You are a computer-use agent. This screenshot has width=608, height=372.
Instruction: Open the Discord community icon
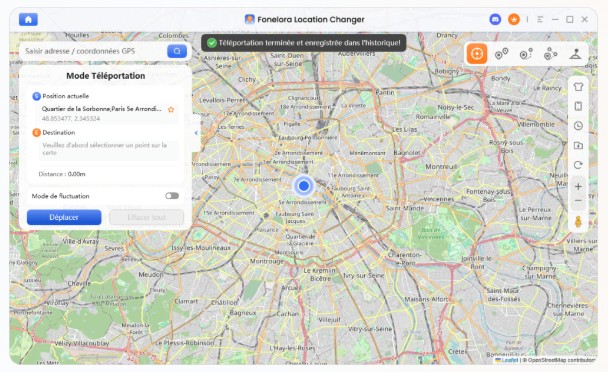click(x=495, y=19)
